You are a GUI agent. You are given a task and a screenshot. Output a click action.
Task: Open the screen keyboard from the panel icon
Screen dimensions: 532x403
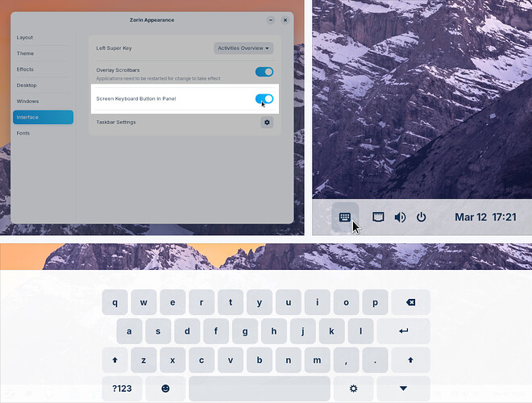(345, 217)
